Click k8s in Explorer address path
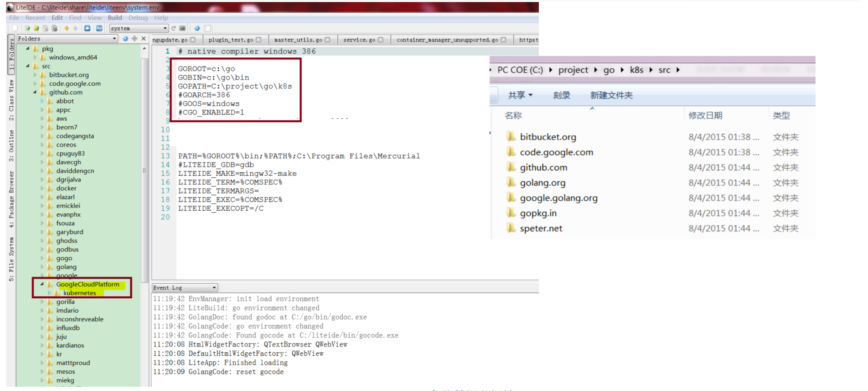Screen dimensions: 868x391 click(636, 70)
